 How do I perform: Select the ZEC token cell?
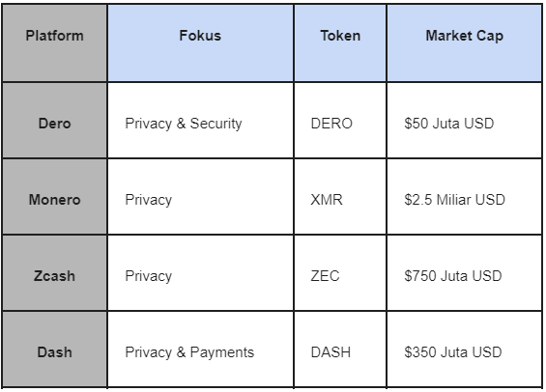340,273
